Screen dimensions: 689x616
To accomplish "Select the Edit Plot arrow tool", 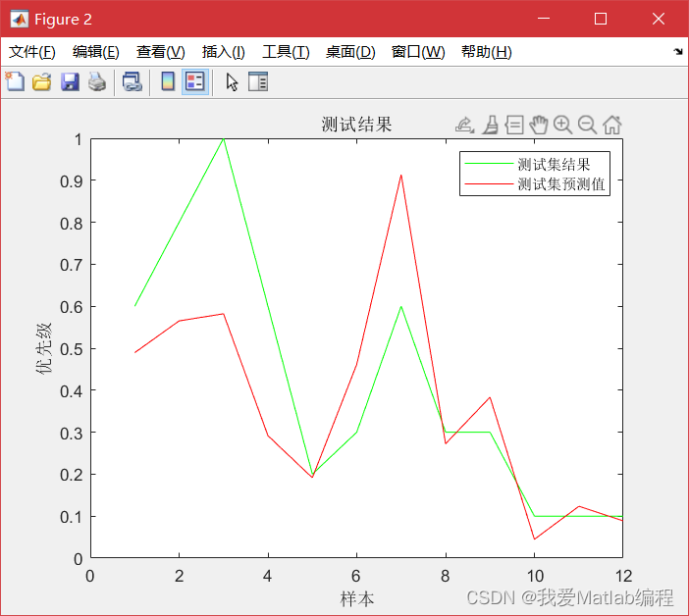I will click(232, 82).
